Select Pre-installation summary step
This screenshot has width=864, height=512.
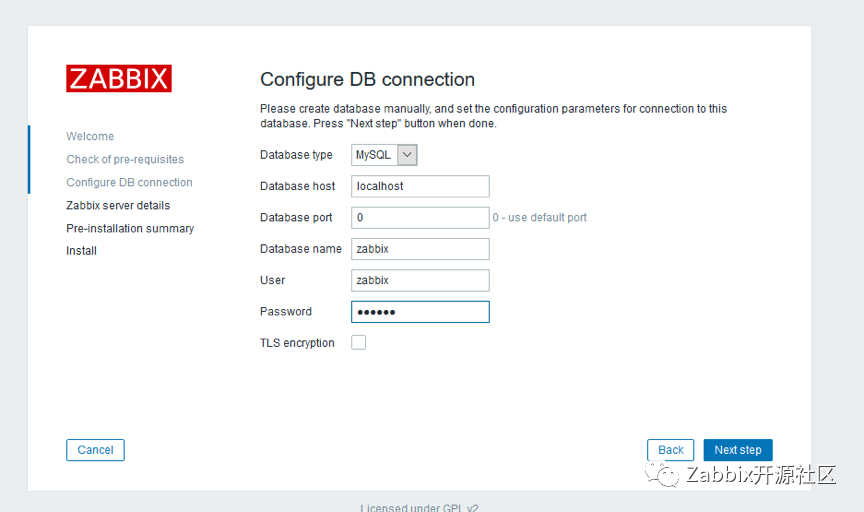(130, 228)
